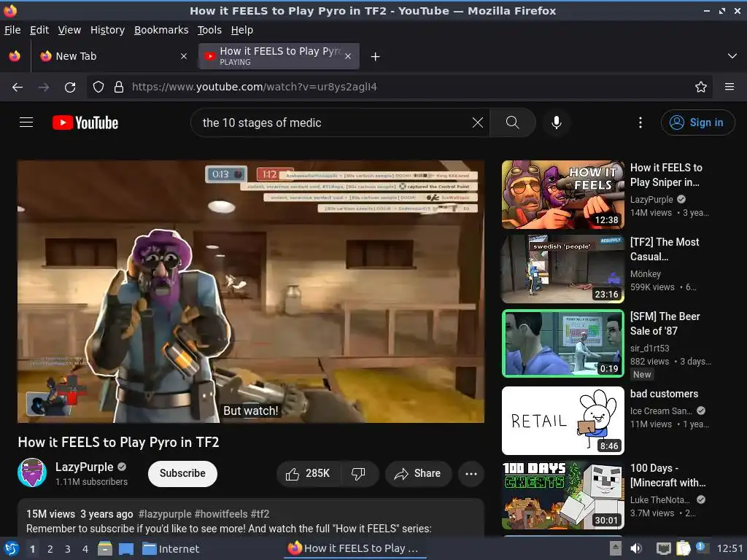Switch to the New Tab tab
This screenshot has width=747, height=560.
[x=113, y=56]
